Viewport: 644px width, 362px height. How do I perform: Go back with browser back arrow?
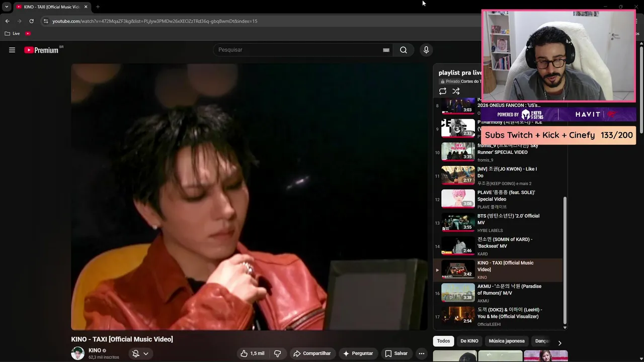coord(7,21)
